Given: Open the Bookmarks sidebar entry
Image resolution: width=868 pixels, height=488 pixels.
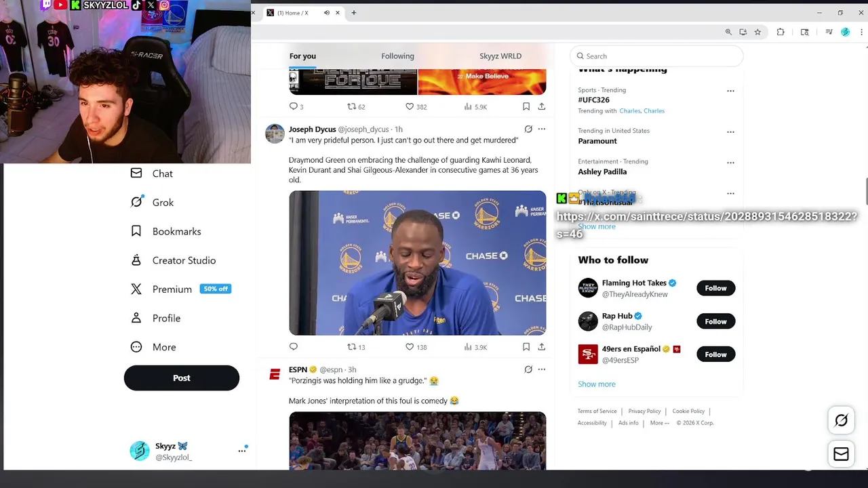Looking at the screenshot, I should click(165, 231).
